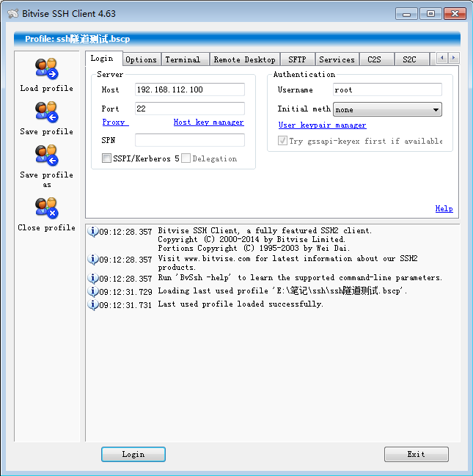473x476 pixels.
Task: Click the Close profile icon
Action: click(x=46, y=208)
